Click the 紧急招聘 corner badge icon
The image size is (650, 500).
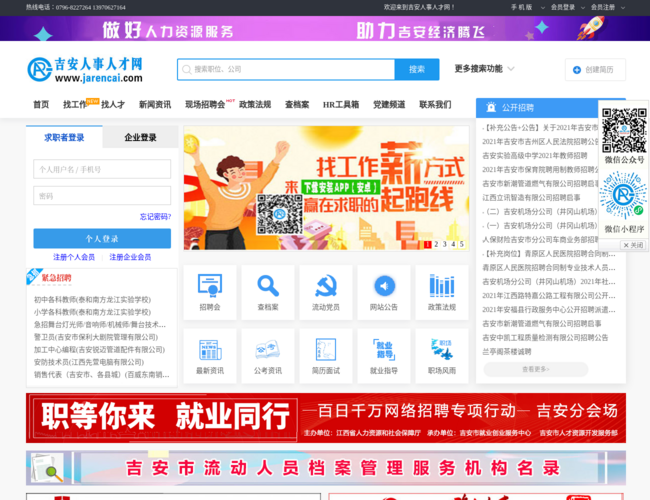(34, 275)
